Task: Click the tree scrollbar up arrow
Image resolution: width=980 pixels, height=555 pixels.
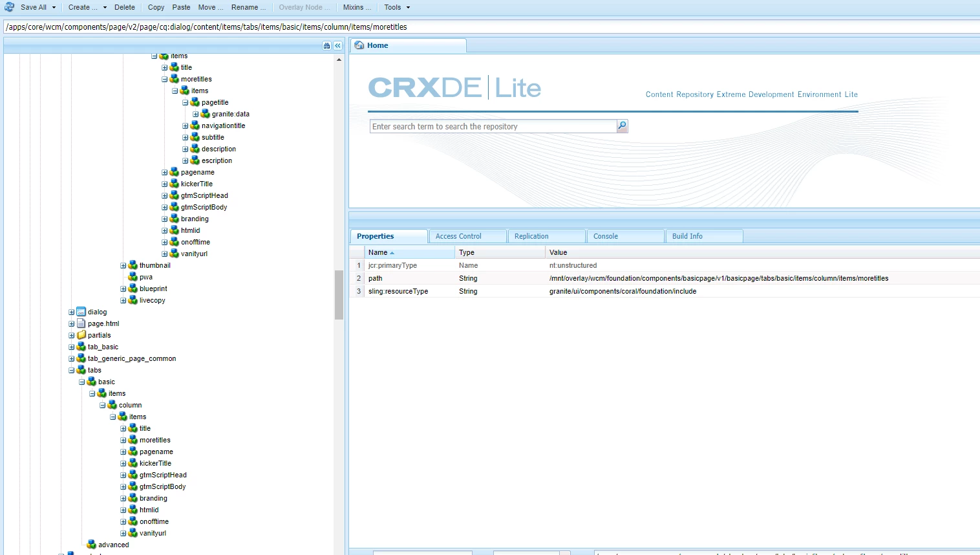Action: click(339, 60)
